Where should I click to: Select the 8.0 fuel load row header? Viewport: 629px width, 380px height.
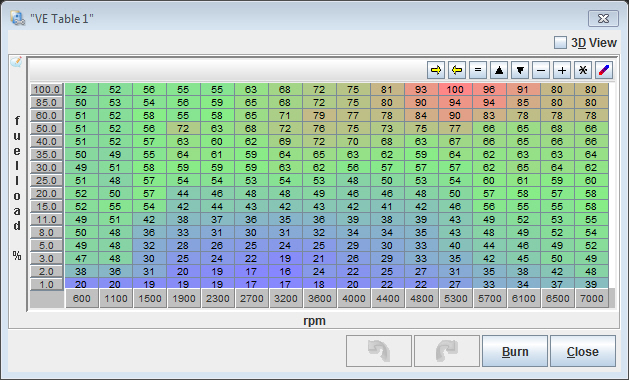[x=47, y=232]
